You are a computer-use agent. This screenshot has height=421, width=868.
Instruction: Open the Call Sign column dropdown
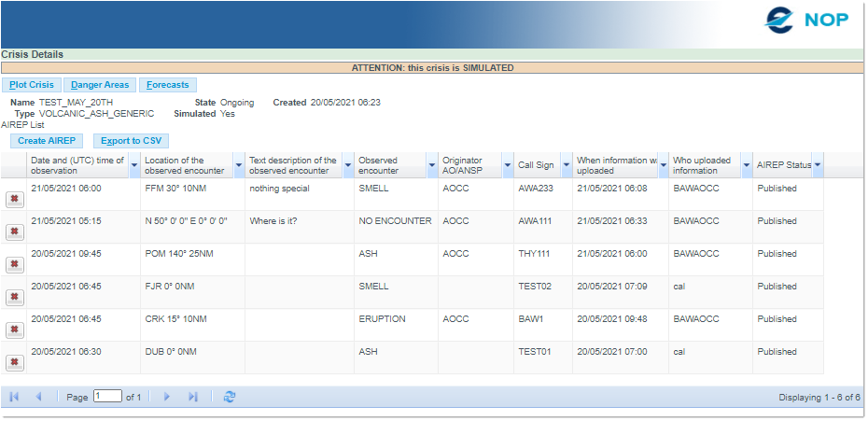(566, 165)
